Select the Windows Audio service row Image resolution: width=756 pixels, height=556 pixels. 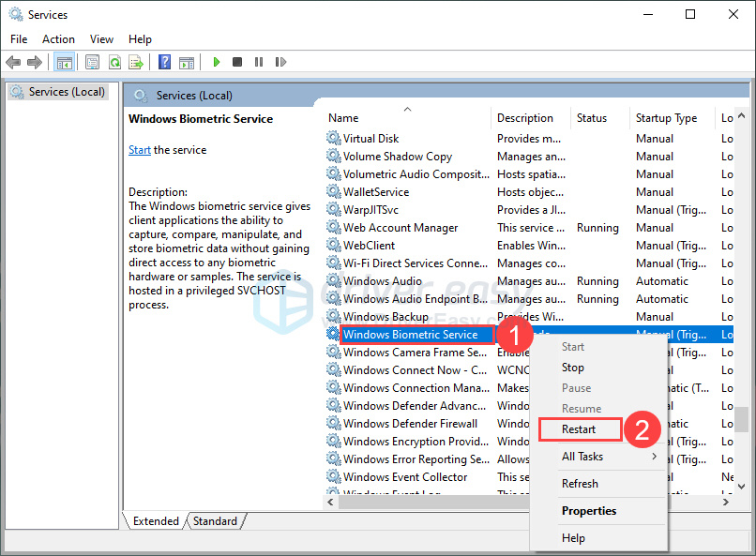click(382, 281)
